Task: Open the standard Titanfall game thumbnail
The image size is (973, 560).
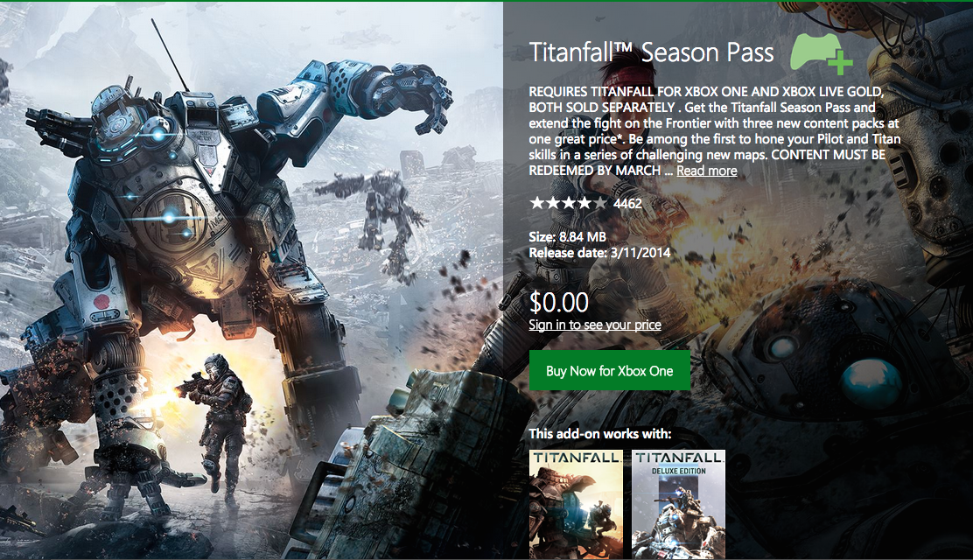Action: tap(576, 505)
